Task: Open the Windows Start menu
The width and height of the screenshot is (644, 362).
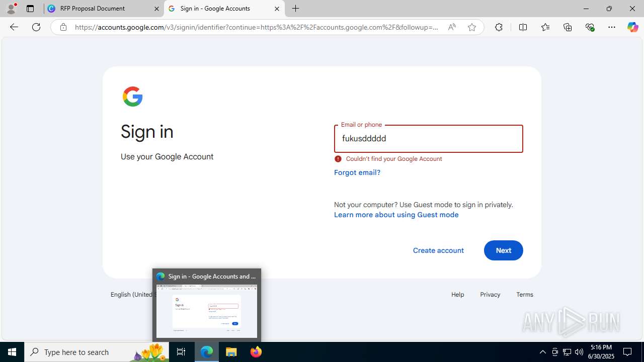Action: [12, 352]
